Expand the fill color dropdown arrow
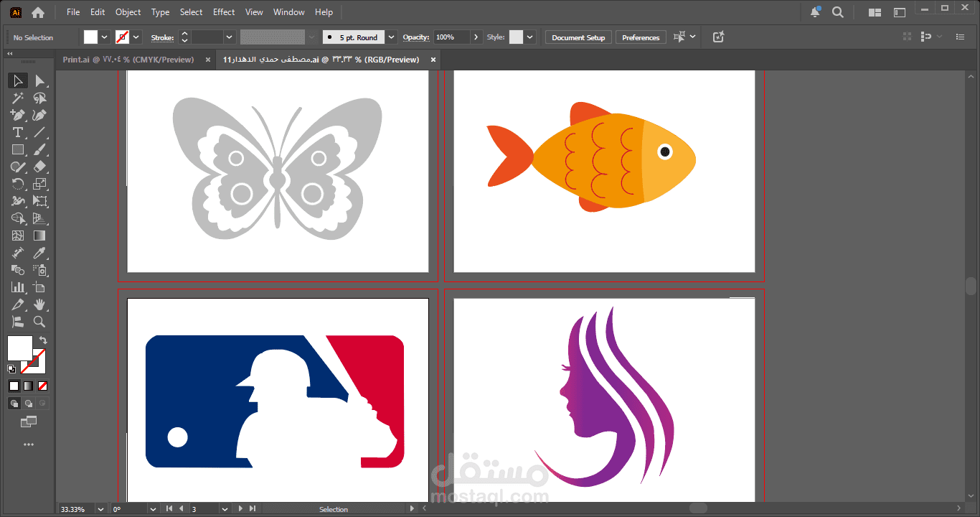The width and height of the screenshot is (980, 517). pos(105,37)
